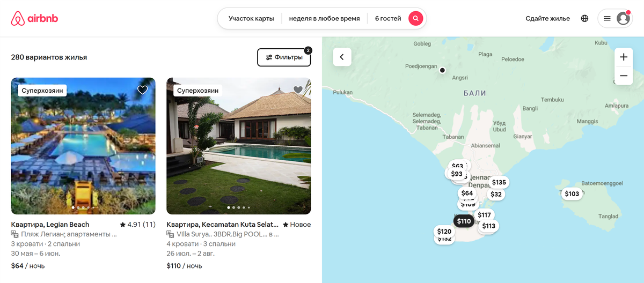The width and height of the screenshot is (644, 283).
Task: Open the Фильтры filters panel
Action: click(x=284, y=57)
